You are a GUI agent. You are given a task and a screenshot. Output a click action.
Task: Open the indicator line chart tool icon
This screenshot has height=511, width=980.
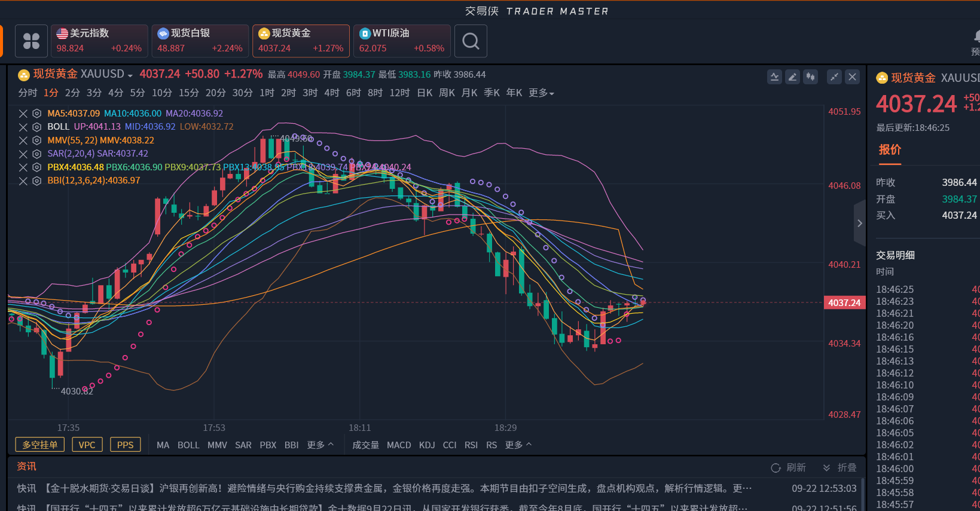(774, 77)
